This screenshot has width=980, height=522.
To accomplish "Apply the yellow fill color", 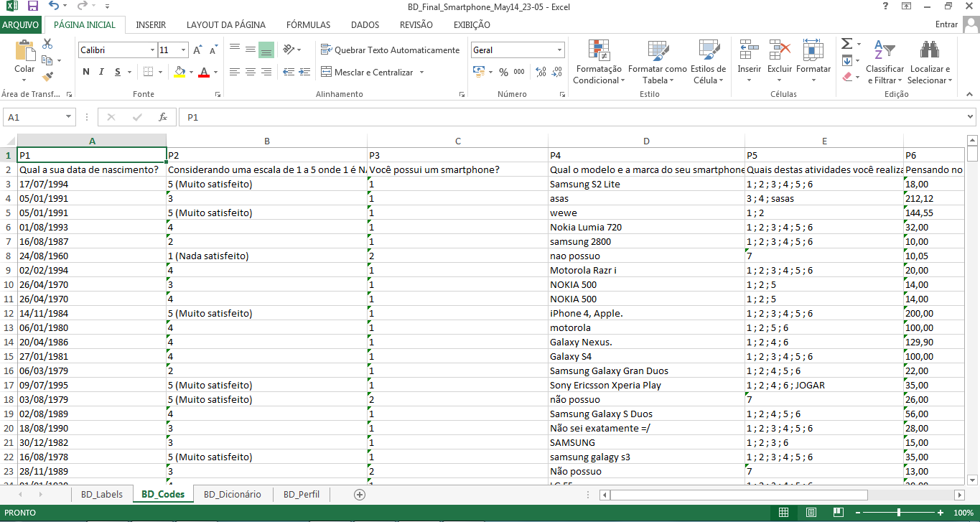I will click(x=179, y=72).
